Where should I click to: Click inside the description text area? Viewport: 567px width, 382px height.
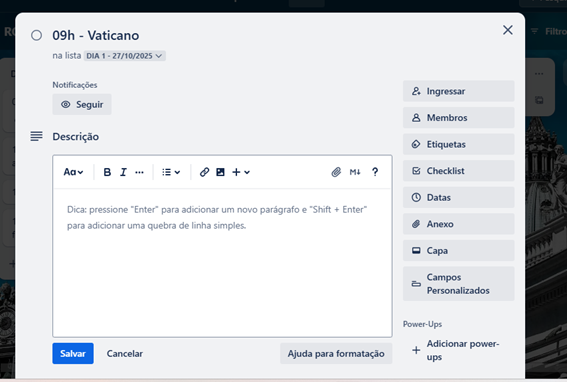(x=222, y=262)
